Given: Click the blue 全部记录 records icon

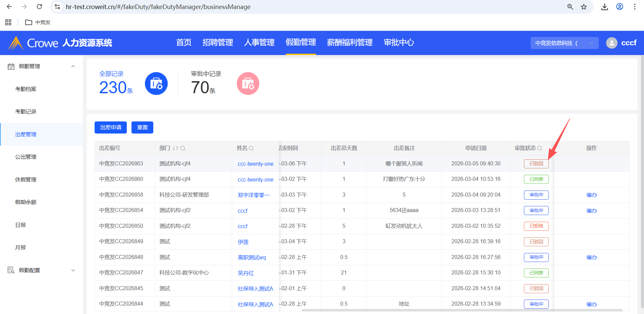Looking at the screenshot, I should (x=156, y=84).
